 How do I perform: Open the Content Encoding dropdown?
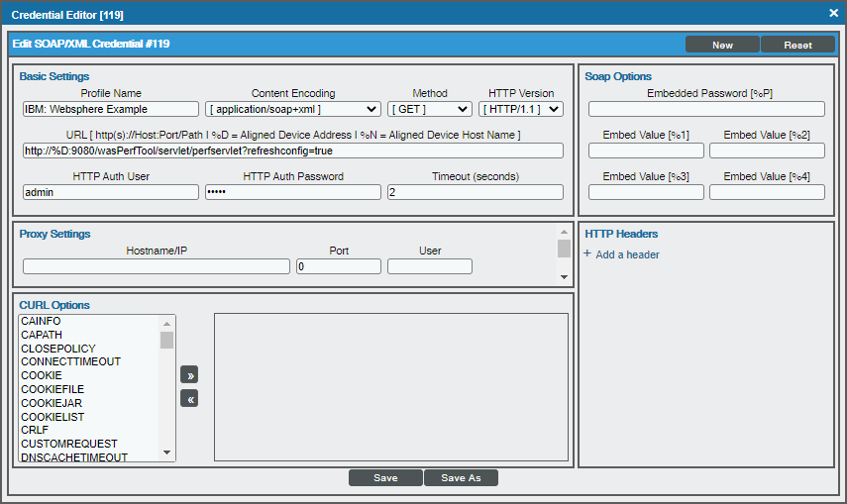tap(293, 109)
